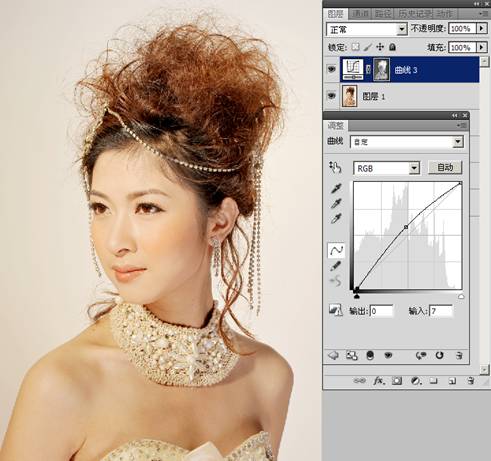491x461 pixels.
Task: Toggle adjustment layer visibility eye in Adjustments footer
Action: [x=388, y=355]
